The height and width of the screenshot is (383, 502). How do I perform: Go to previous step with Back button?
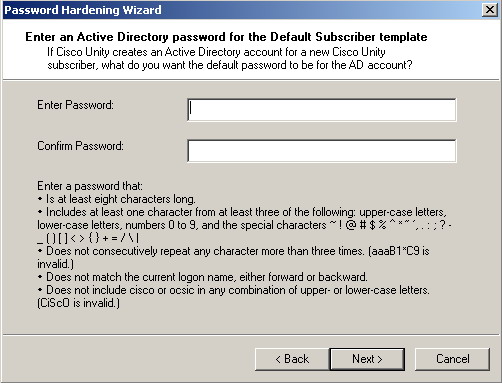pos(292,359)
